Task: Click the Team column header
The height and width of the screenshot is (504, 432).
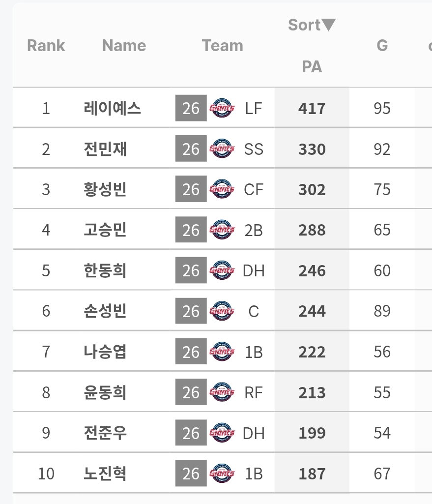Action: click(222, 45)
